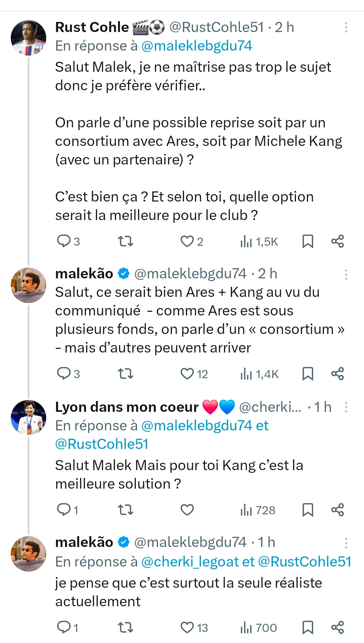The height and width of the screenshot is (643, 364).
Task: Share malekão's first reply
Action: tap(337, 374)
